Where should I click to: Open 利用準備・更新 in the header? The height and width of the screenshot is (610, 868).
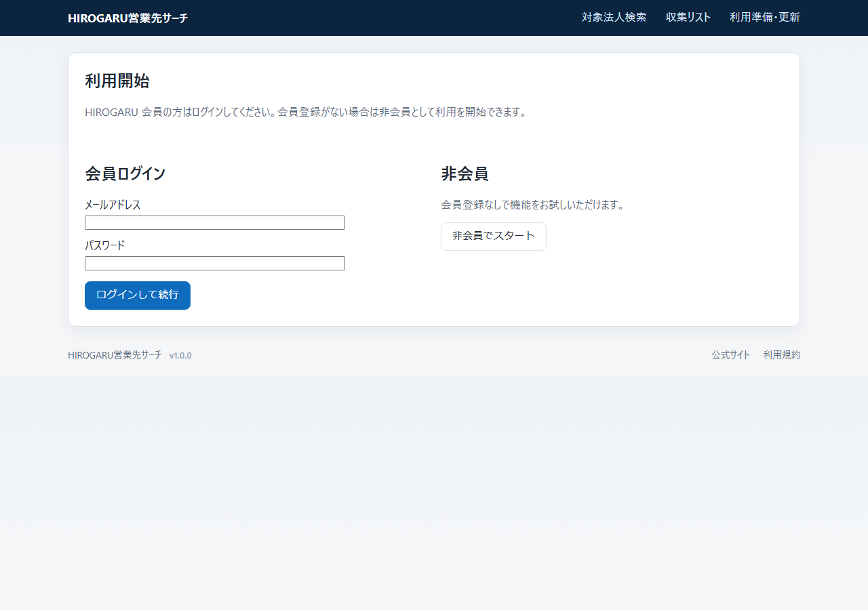coord(765,18)
